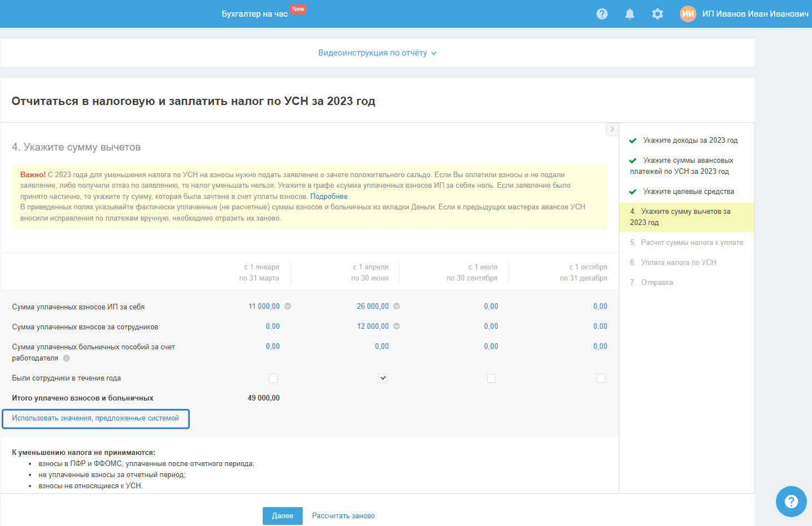Screen dimensions: 812x526
Task: Click the info icon next to 'работодателя'
Action: point(67,358)
